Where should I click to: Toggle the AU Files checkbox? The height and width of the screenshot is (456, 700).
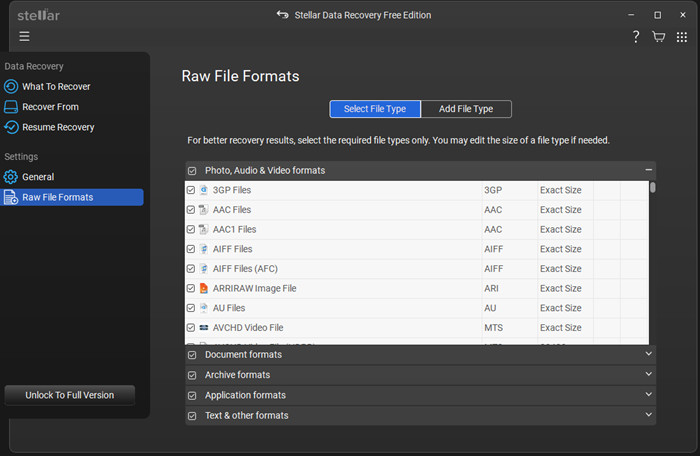191,308
